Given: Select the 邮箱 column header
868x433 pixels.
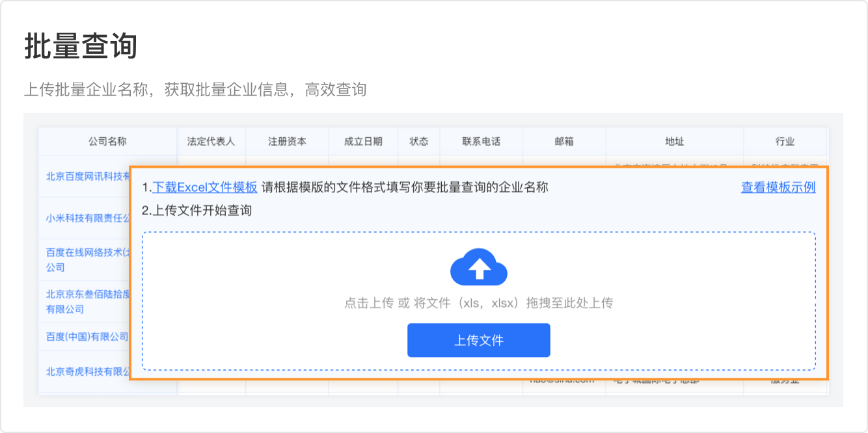Looking at the screenshot, I should [564, 141].
